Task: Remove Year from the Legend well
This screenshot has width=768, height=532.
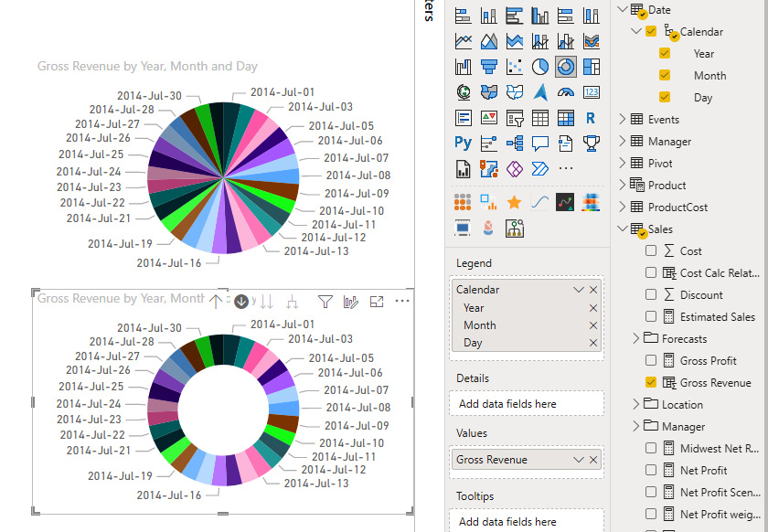Action: [593, 308]
